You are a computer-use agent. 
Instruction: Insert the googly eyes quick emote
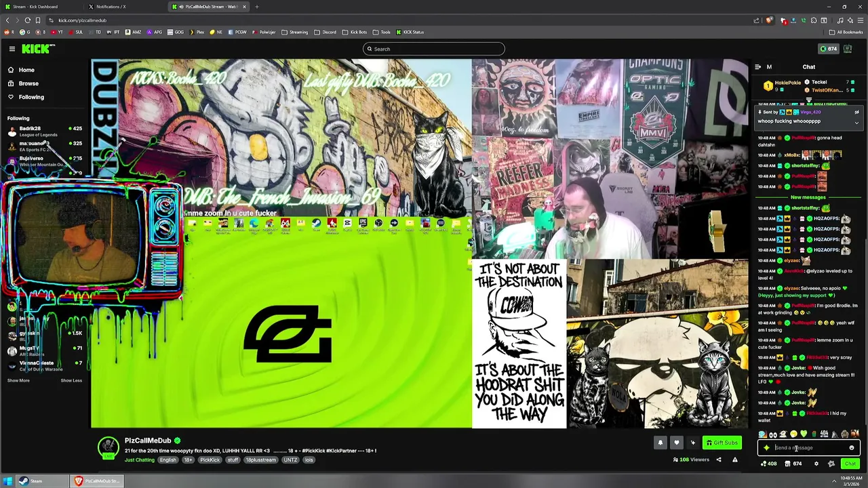tap(773, 434)
